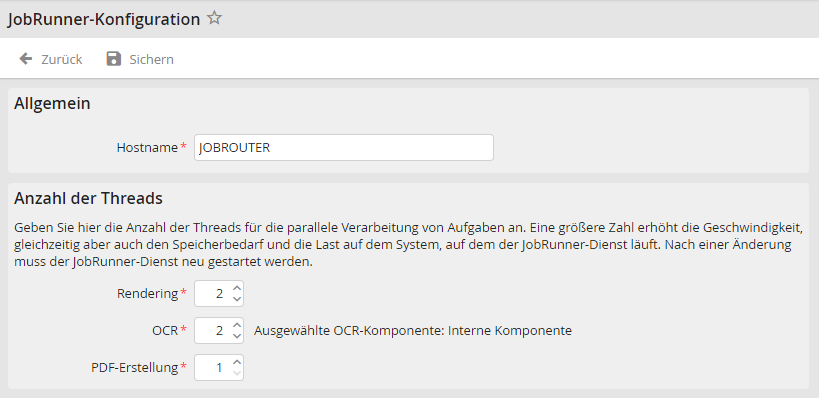Save configuration with the Sichern button
This screenshot has width=819, height=398.
pyautogui.click(x=140, y=59)
